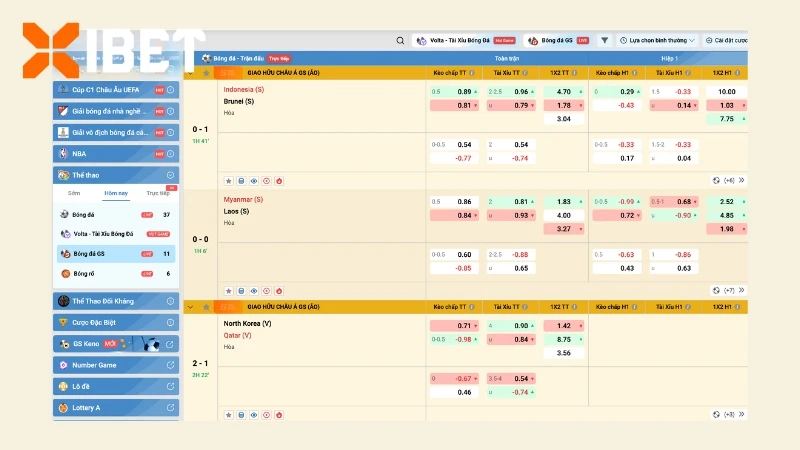Star the first GIAO HỮU CHÂU Á league header
The height and width of the screenshot is (450, 800).
206,73
